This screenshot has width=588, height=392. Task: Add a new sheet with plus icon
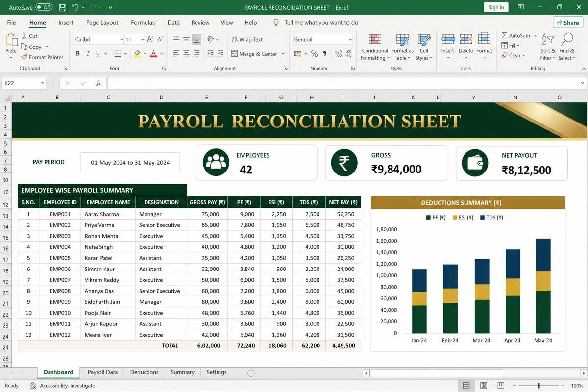[251, 373]
